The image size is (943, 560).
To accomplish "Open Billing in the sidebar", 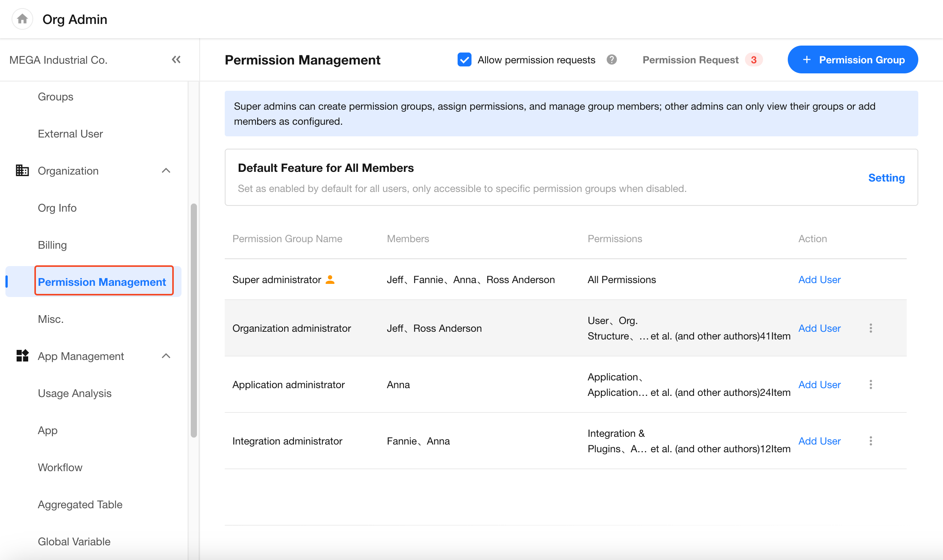I will (x=52, y=245).
